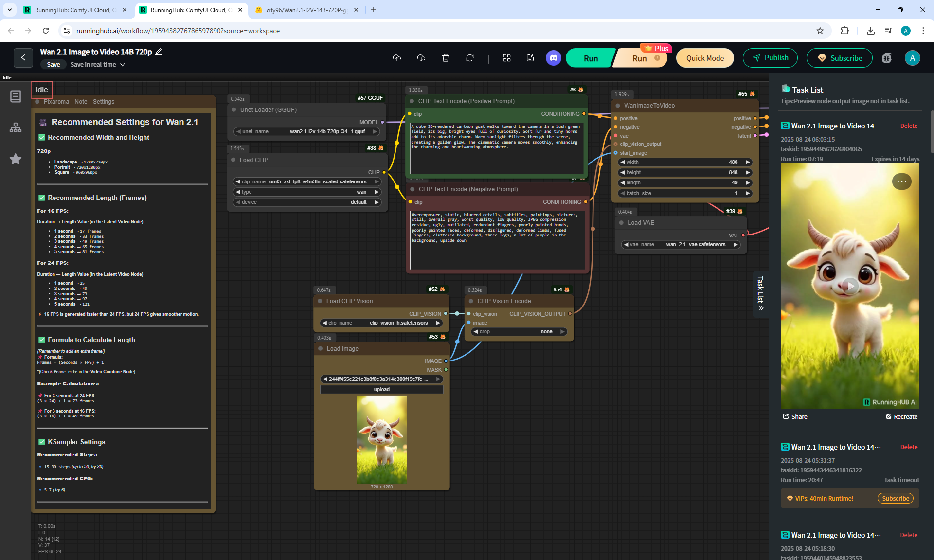
Task: Click the trash delete icon in toolbar
Action: pos(445,58)
